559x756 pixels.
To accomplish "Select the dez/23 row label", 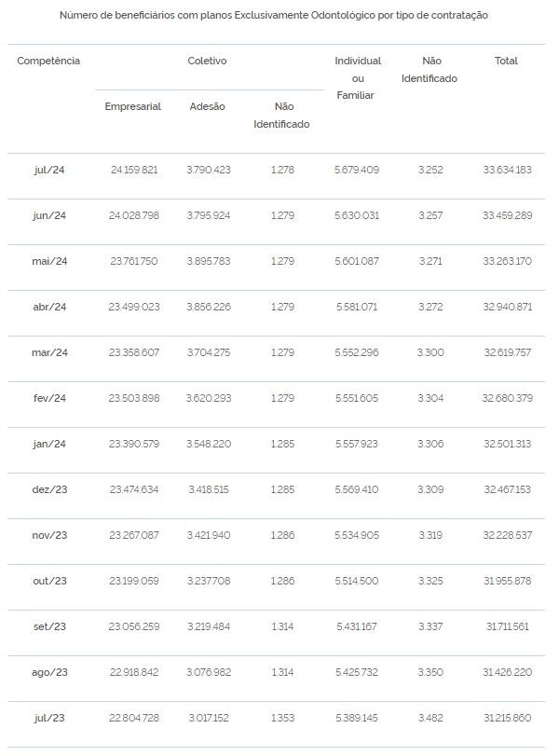I will pyautogui.click(x=49, y=489).
